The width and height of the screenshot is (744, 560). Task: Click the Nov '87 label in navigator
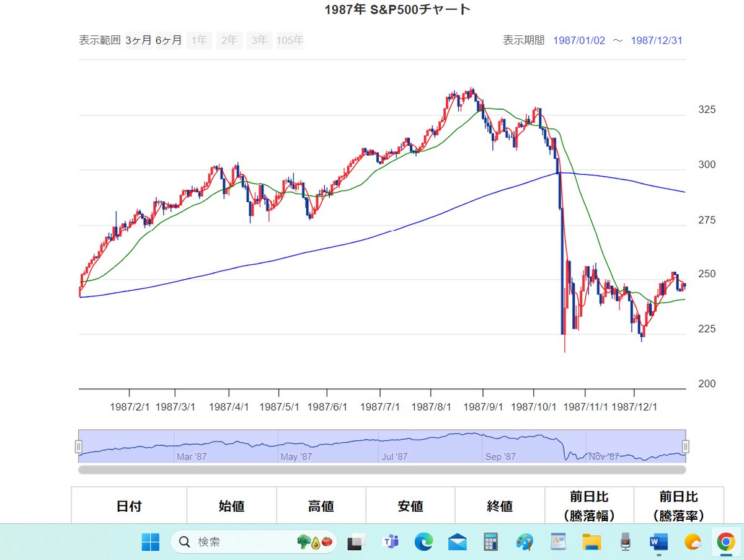click(x=604, y=456)
